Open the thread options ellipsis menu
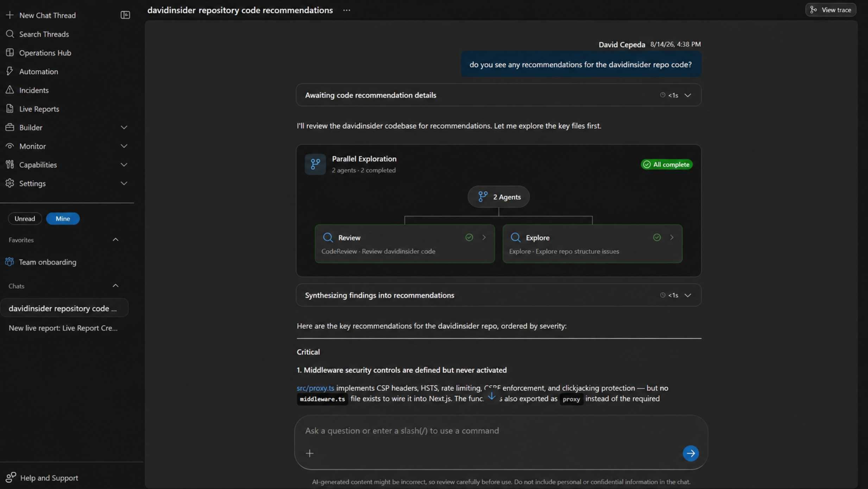Viewport: 868px width, 489px height. click(346, 10)
